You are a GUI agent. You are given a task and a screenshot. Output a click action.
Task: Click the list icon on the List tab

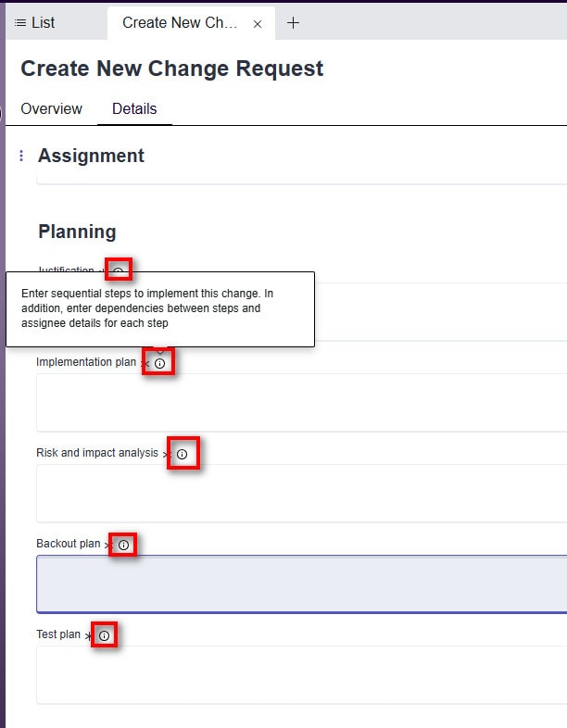point(20,23)
